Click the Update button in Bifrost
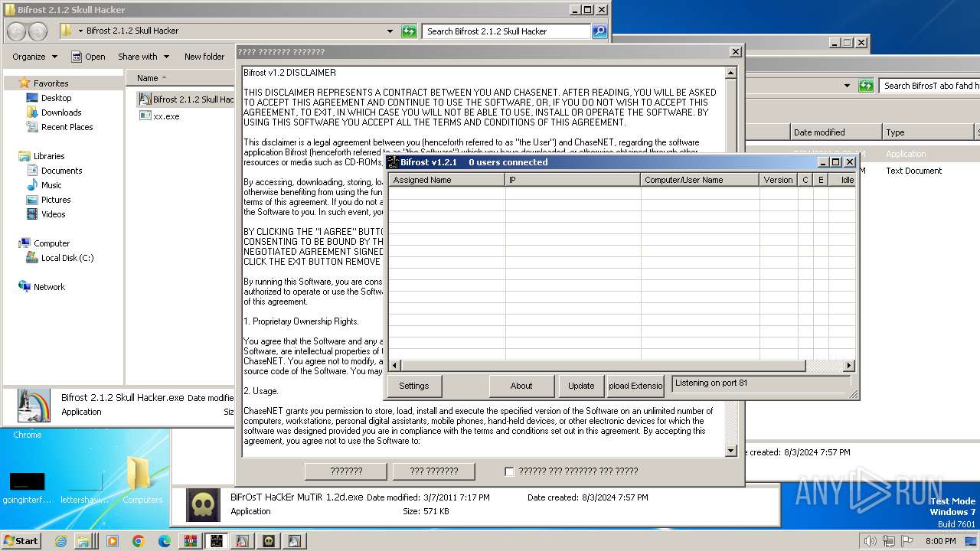The height and width of the screenshot is (551, 980). pyautogui.click(x=581, y=386)
